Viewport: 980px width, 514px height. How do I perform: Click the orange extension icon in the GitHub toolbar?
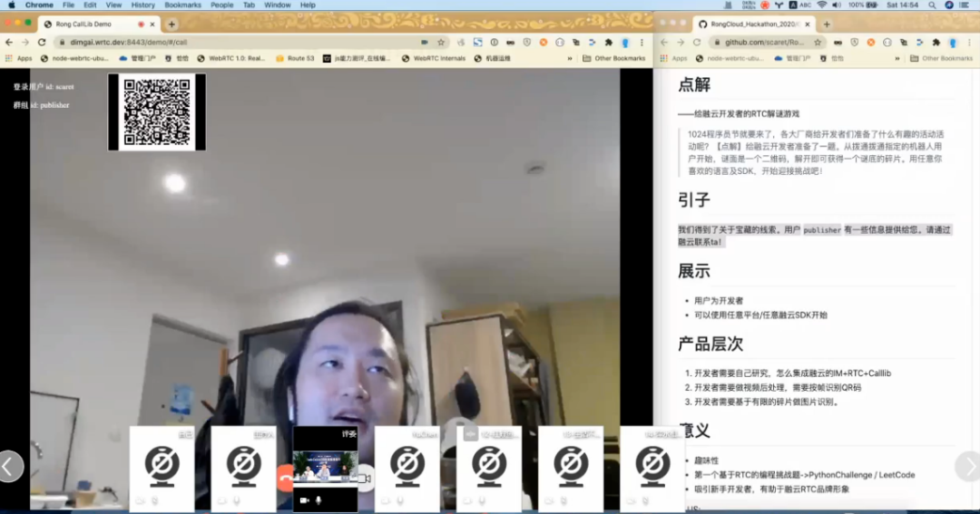pos(870,43)
